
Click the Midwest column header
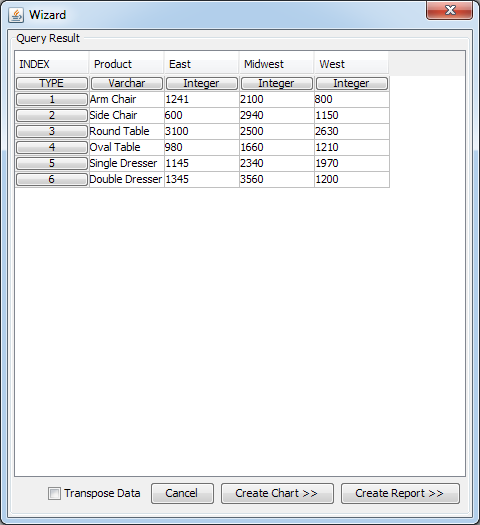point(277,64)
